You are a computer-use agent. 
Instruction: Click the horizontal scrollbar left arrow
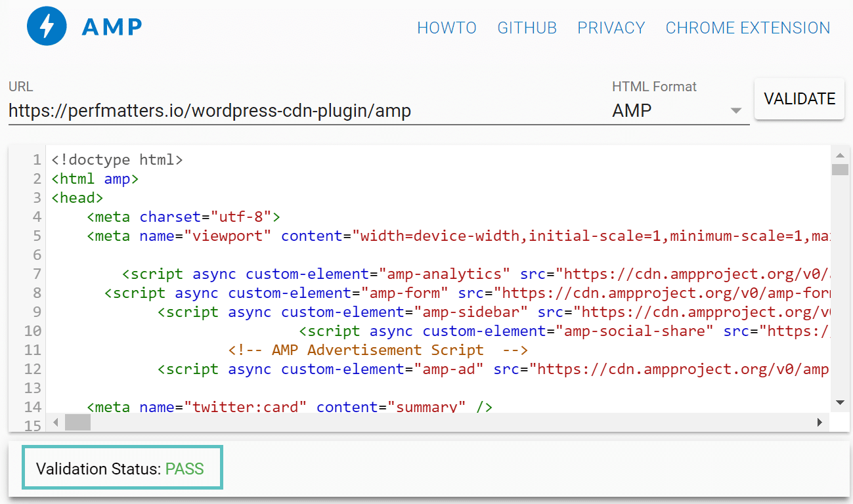point(56,423)
